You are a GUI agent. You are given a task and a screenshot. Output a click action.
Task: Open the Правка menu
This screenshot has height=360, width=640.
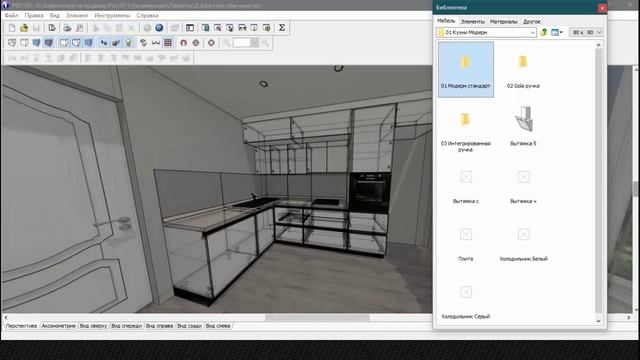pos(34,16)
